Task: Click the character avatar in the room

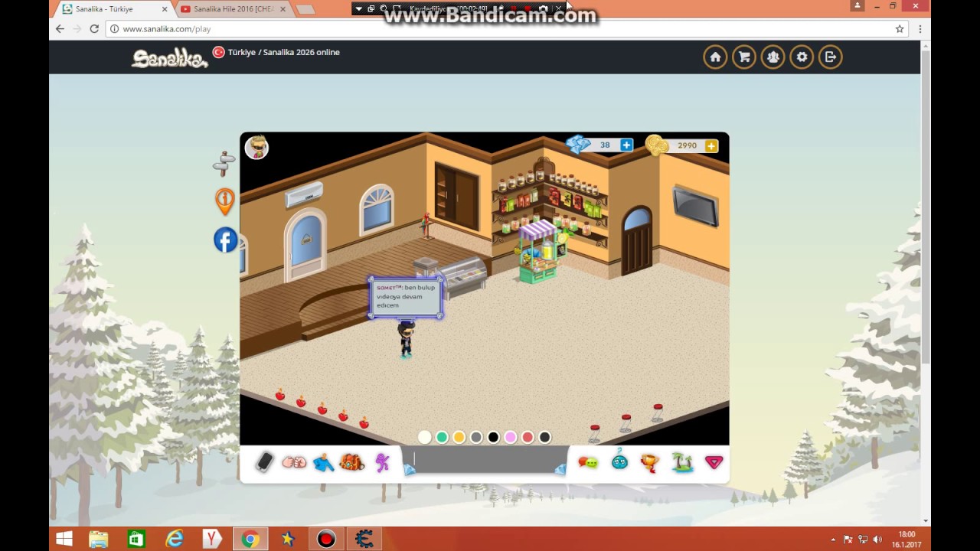Action: pyautogui.click(x=406, y=338)
